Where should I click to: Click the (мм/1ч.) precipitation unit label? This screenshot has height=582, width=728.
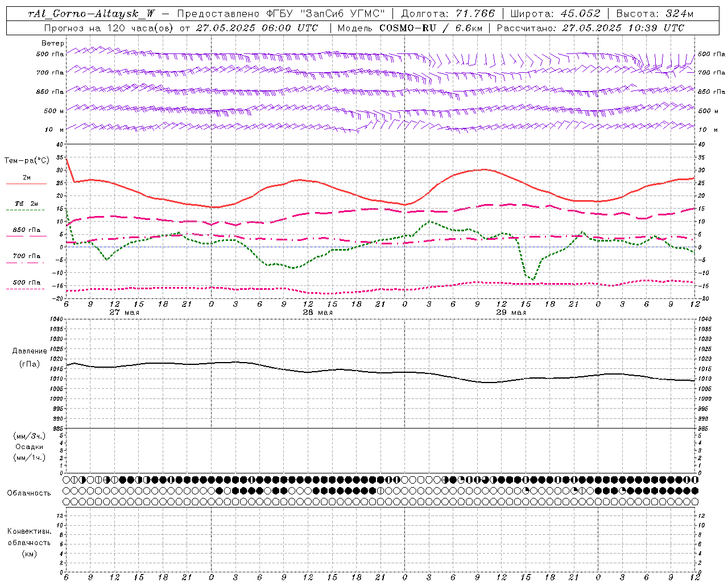click(30, 458)
